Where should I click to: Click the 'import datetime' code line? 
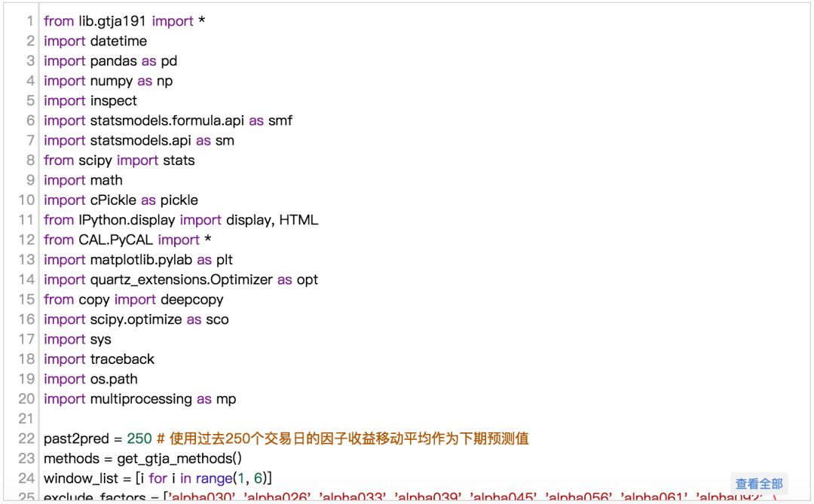95,41
